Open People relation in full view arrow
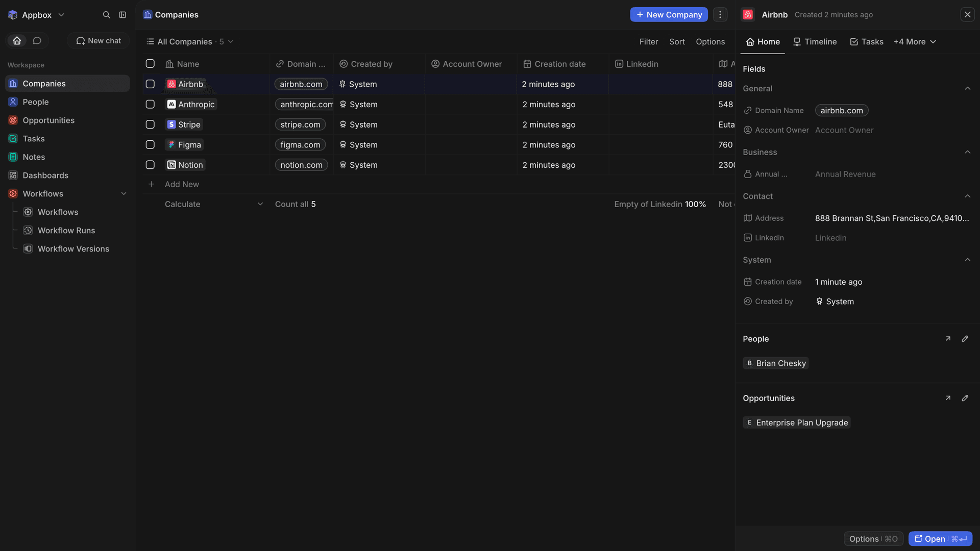Viewport: 980px width, 551px height. [948, 339]
